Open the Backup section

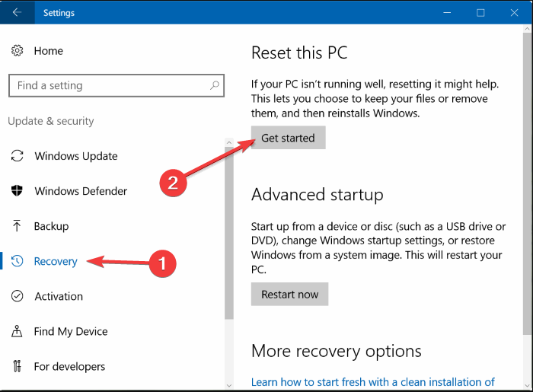(x=51, y=226)
